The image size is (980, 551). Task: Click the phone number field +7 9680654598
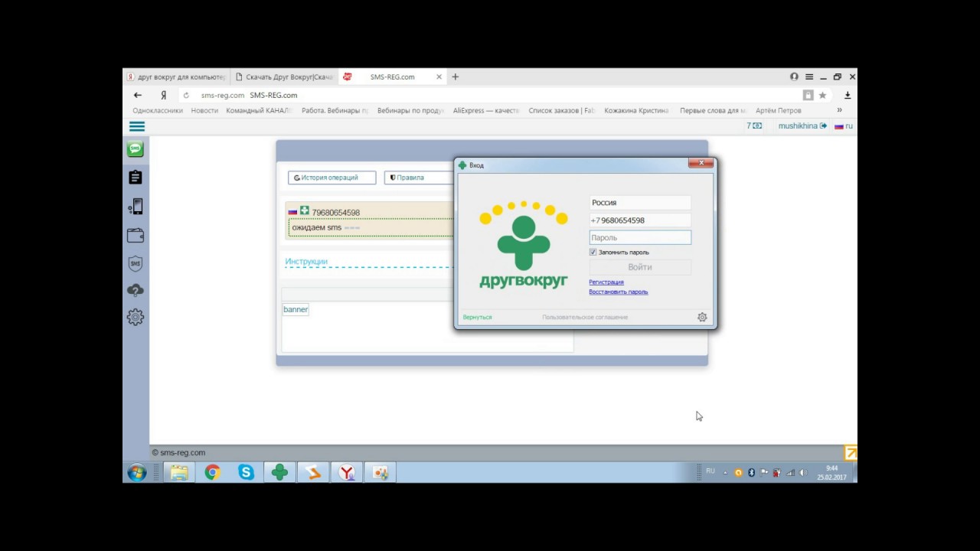click(640, 220)
